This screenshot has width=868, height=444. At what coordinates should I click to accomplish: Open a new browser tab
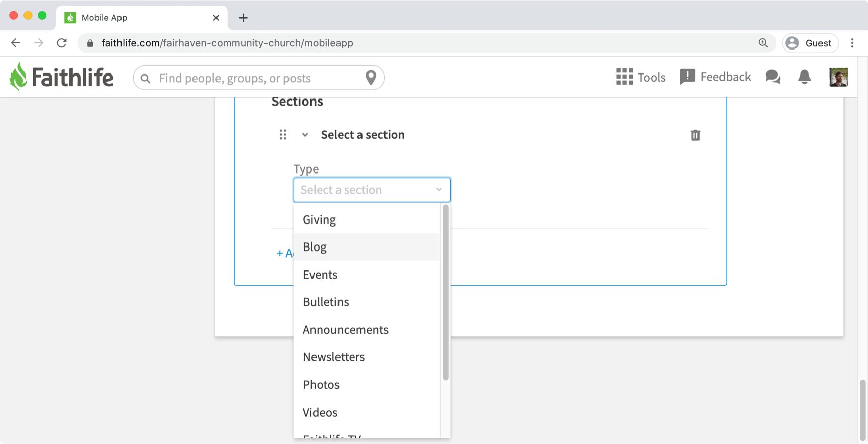243,18
